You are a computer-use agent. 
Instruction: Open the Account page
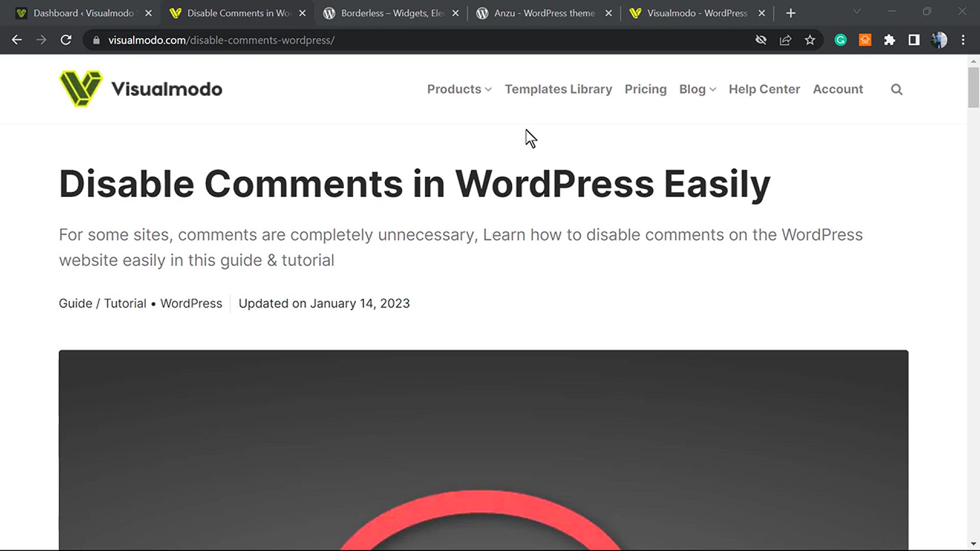click(x=838, y=89)
